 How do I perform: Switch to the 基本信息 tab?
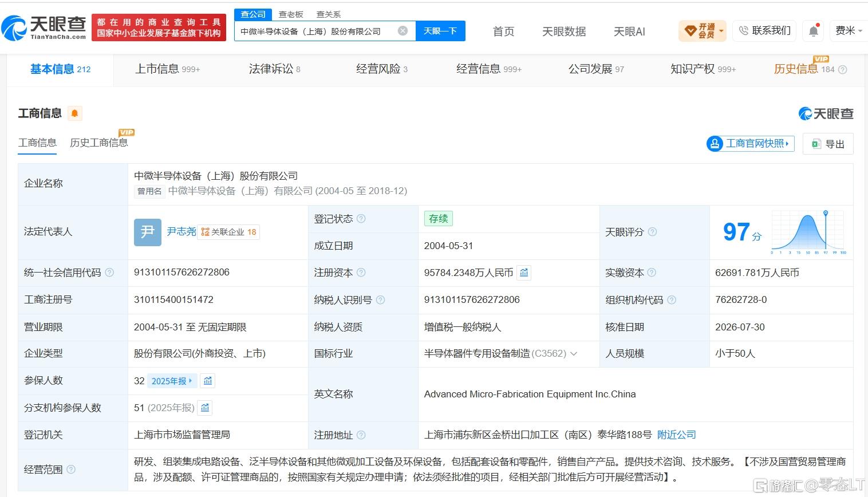pos(60,69)
